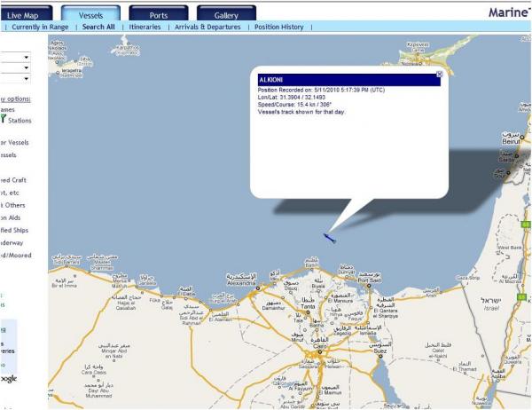The height and width of the screenshot is (410, 532).
Task: Open the Search All submenu link
Action: pyautogui.click(x=98, y=28)
